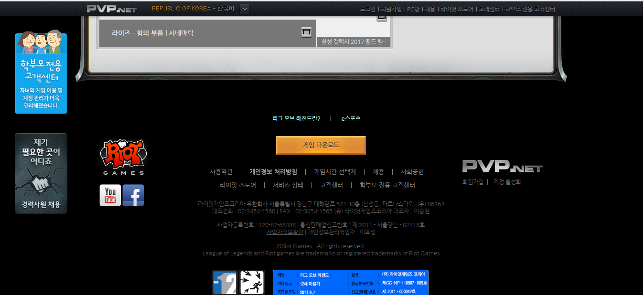Click the YouTube icon in footer

[x=110, y=195]
